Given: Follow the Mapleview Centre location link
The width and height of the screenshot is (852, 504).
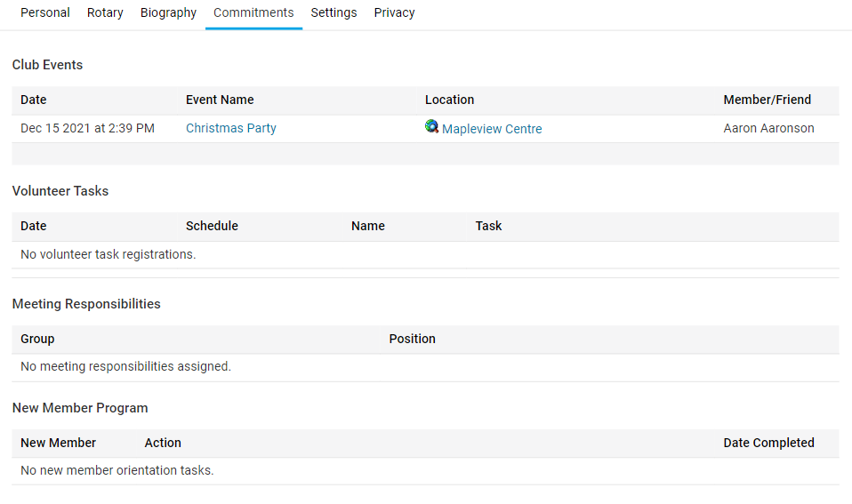Looking at the screenshot, I should point(492,129).
